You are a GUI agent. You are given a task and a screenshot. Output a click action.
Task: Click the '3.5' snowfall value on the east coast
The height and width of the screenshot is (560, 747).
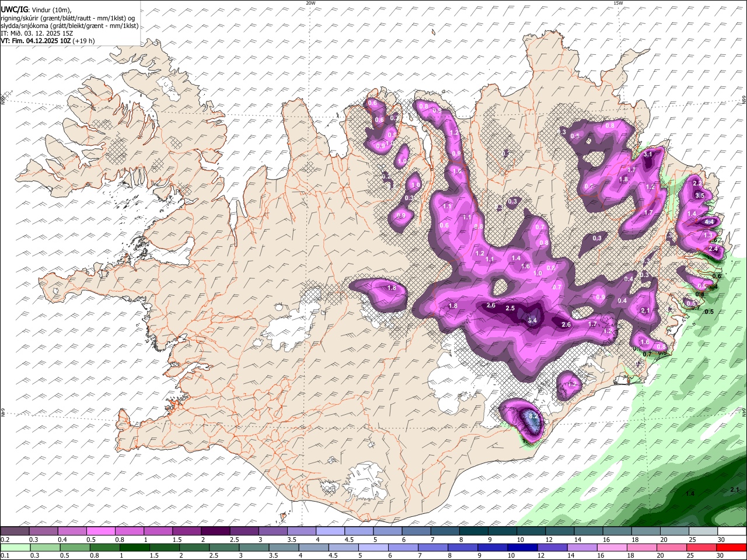[x=700, y=195]
